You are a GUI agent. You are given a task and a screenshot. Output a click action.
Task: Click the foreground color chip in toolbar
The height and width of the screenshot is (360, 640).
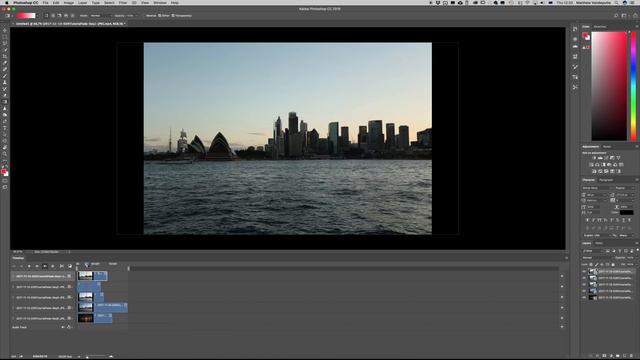4,171
